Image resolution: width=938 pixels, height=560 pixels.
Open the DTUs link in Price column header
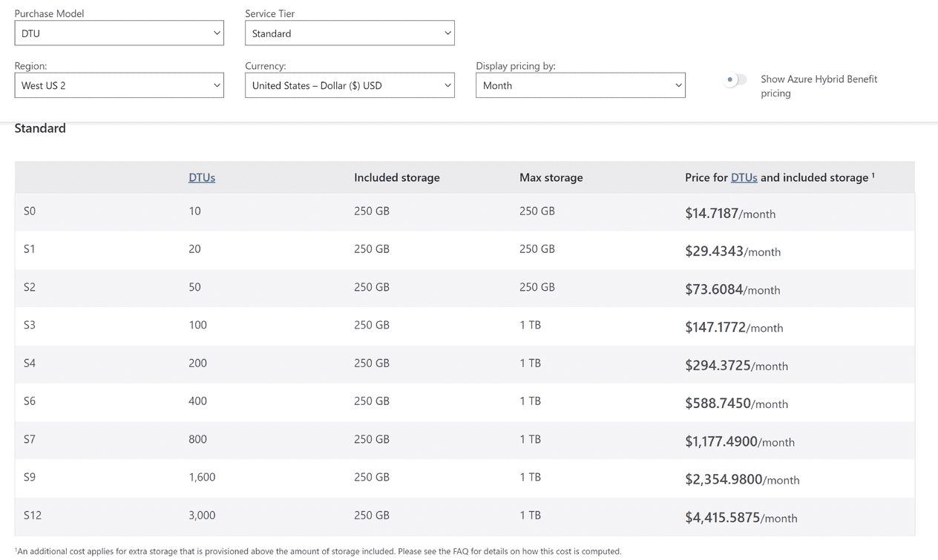(x=744, y=178)
